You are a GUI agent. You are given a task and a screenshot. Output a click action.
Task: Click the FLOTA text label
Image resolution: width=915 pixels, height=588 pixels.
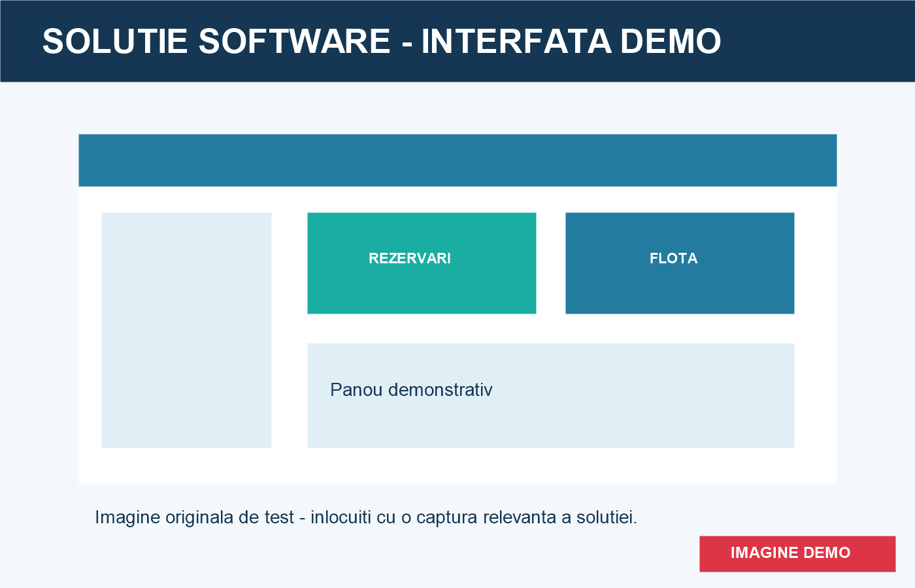click(673, 258)
